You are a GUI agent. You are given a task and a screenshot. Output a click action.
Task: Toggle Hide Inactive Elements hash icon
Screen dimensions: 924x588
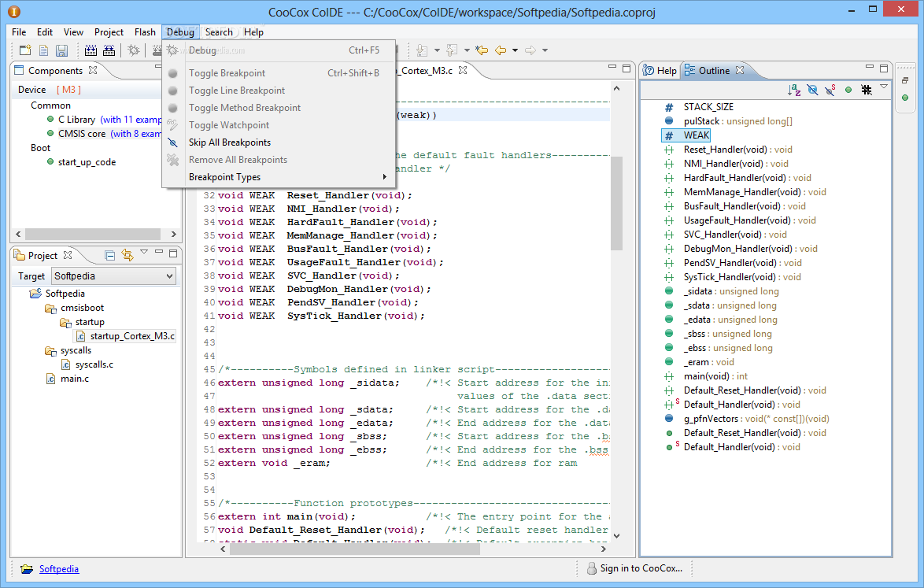click(867, 91)
